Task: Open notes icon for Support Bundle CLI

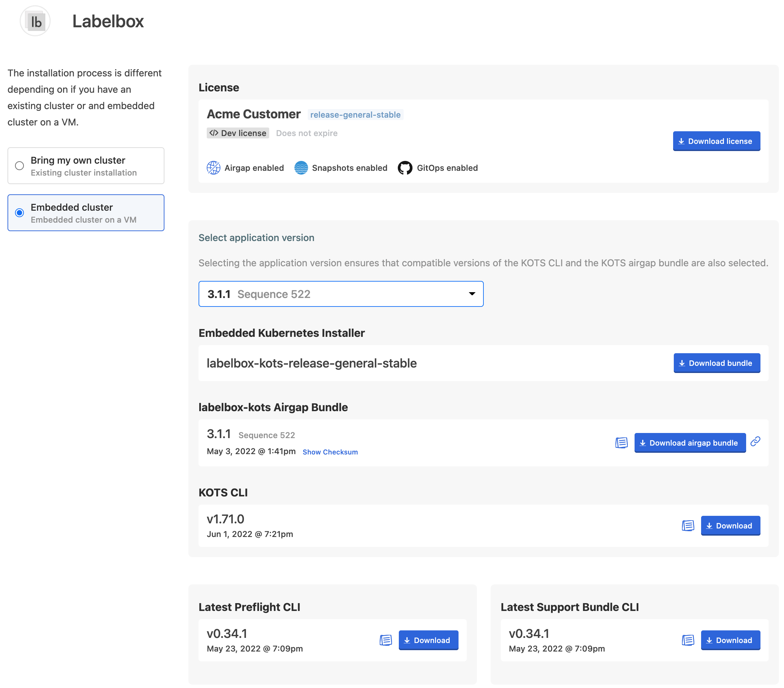Action: click(688, 640)
